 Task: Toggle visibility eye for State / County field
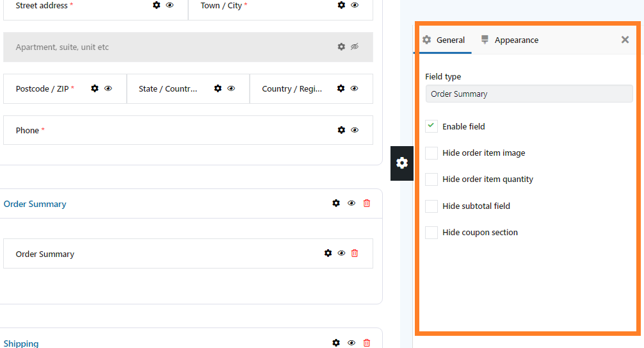click(231, 88)
